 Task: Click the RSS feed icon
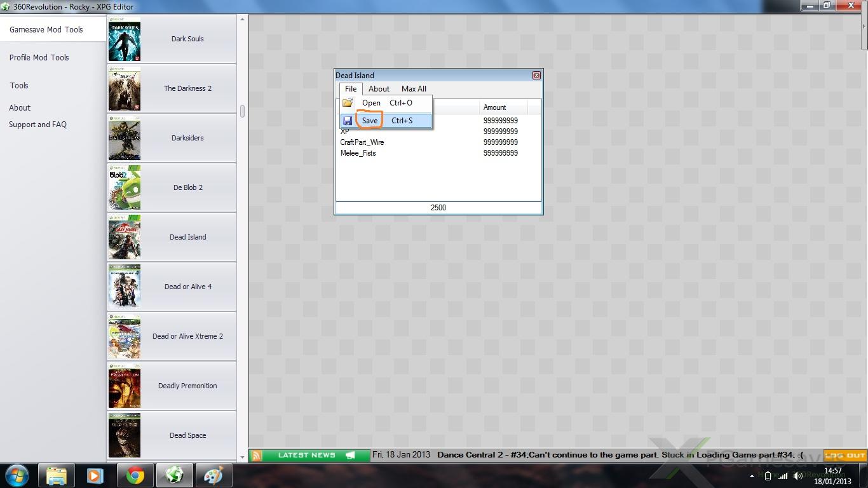(x=256, y=456)
